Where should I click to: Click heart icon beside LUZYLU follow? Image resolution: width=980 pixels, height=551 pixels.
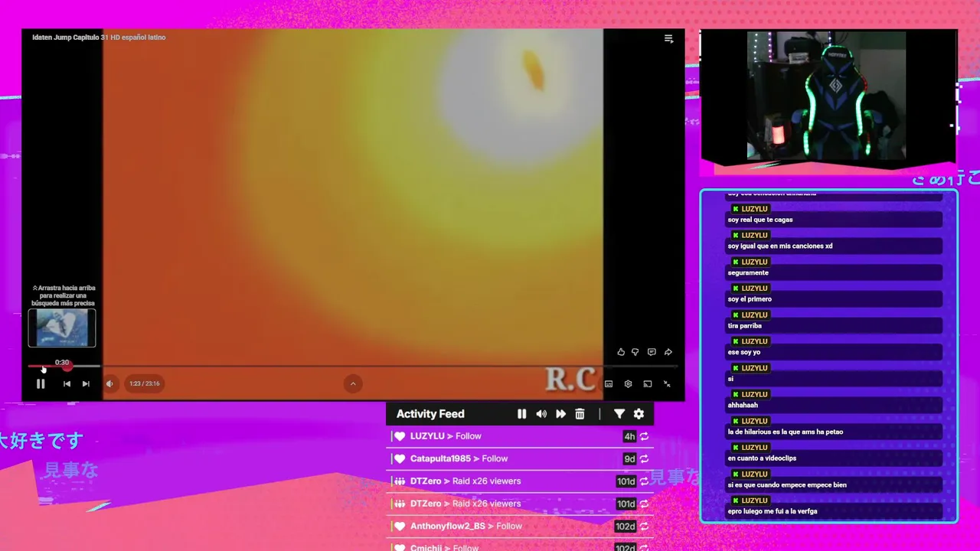click(400, 436)
